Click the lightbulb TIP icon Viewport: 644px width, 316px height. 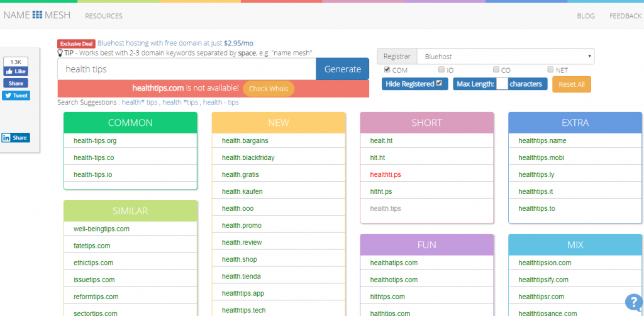point(60,53)
